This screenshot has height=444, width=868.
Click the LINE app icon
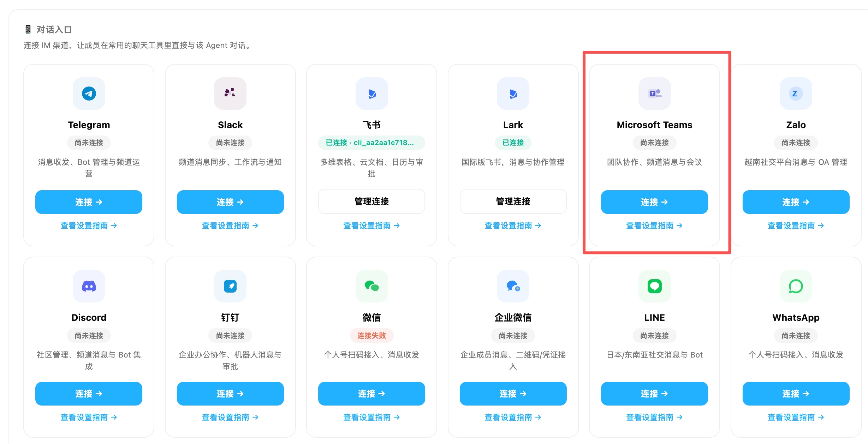point(655,286)
